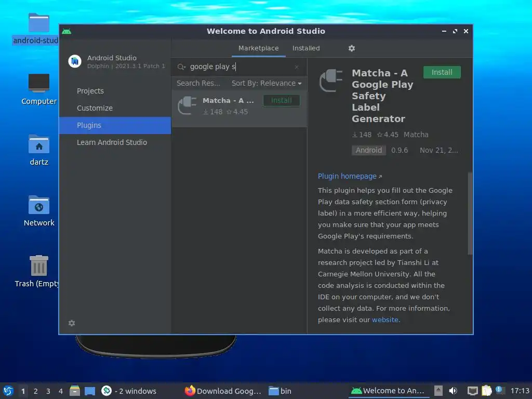Switch to the Firefox Download Goog... taskbar window

coord(223,391)
